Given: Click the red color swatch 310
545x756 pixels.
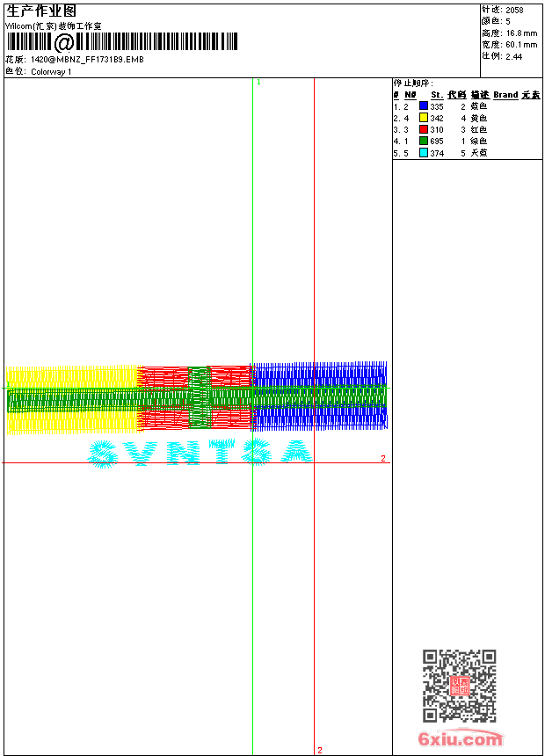Looking at the screenshot, I should point(424,129).
